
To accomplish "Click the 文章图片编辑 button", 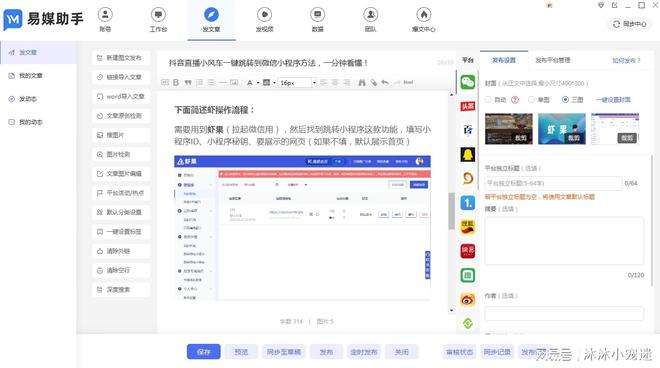I will point(121,173).
